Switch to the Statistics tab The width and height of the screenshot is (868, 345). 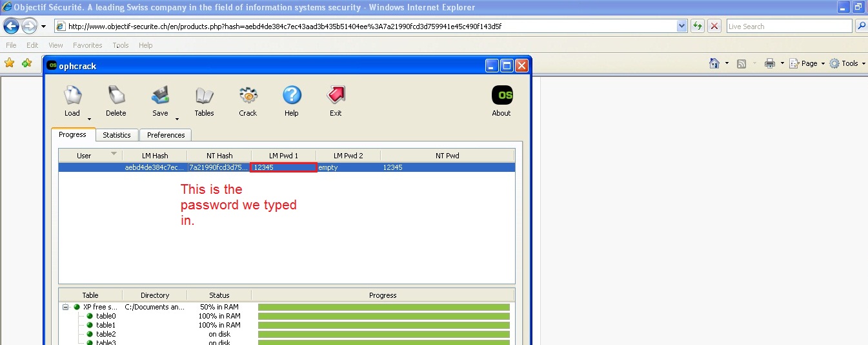click(117, 135)
